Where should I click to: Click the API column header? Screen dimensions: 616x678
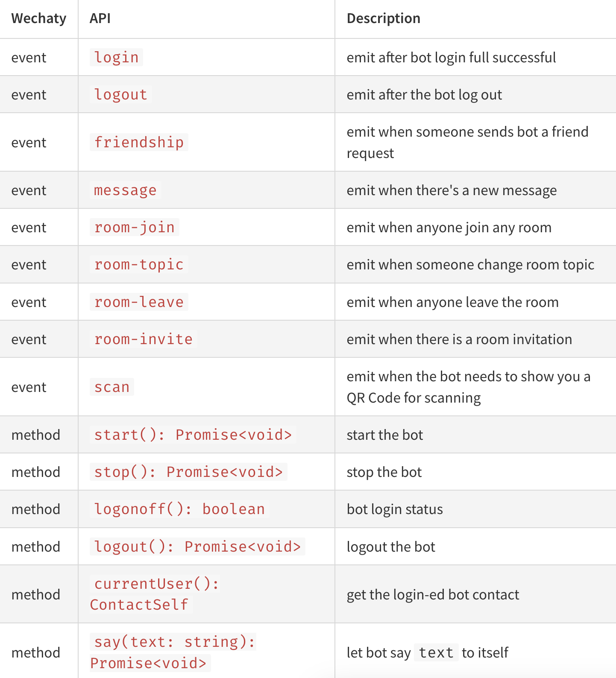tap(100, 18)
